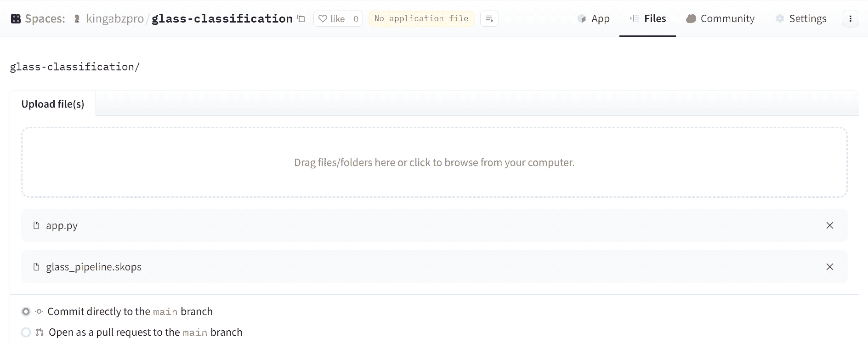Open the logs icon button next to status

coord(489,19)
